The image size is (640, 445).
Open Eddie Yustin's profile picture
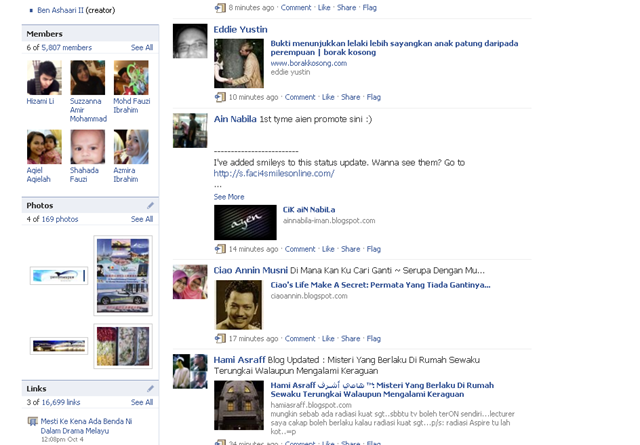point(190,41)
